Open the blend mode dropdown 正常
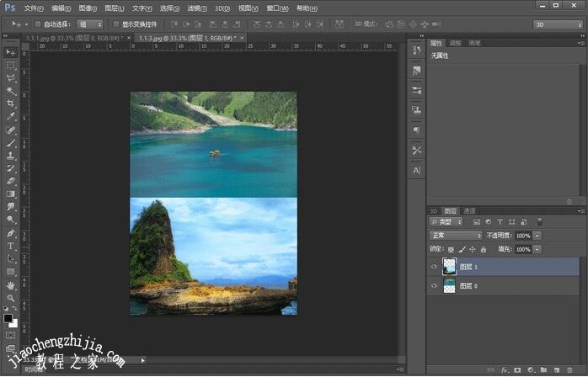The height and width of the screenshot is (377, 588). pos(456,236)
